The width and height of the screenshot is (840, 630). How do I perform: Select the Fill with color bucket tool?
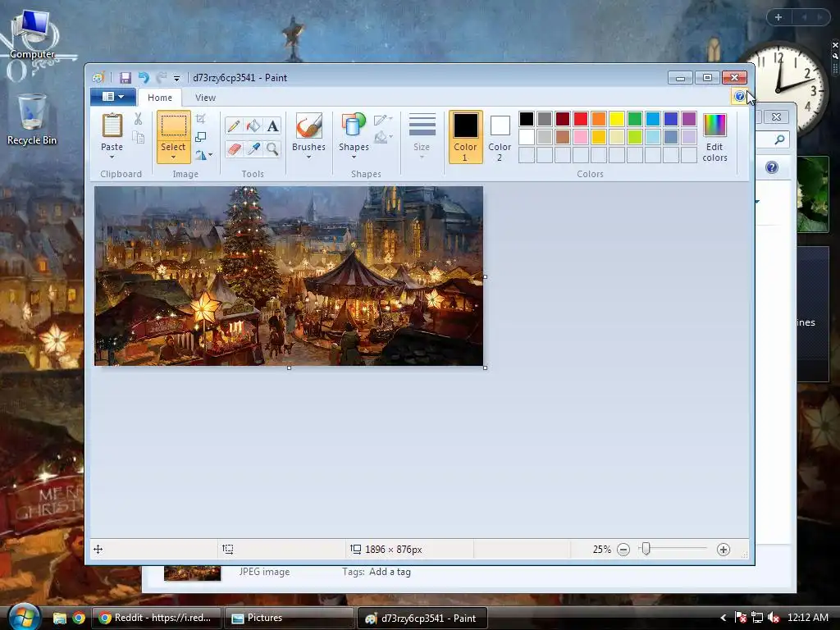click(253, 126)
